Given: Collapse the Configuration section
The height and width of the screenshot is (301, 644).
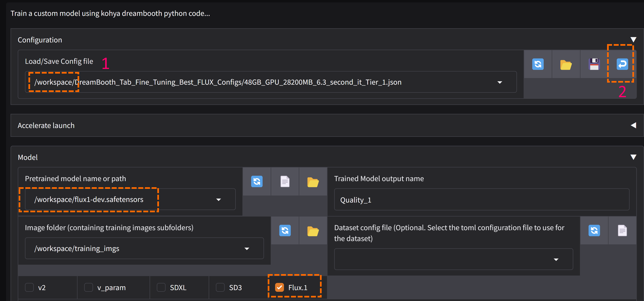Looking at the screenshot, I should tap(633, 39).
